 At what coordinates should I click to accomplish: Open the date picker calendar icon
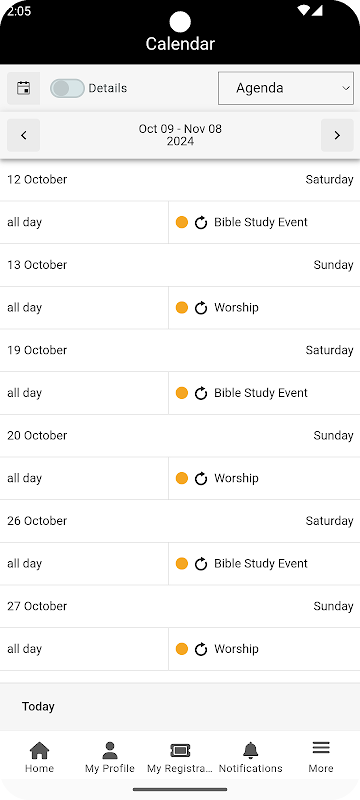(23, 88)
